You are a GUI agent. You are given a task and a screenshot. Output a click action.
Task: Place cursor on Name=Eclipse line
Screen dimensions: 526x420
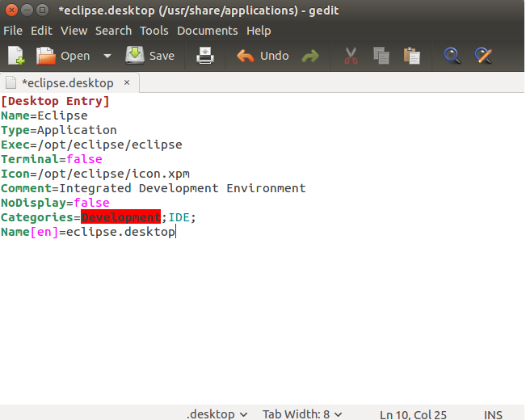(44, 115)
